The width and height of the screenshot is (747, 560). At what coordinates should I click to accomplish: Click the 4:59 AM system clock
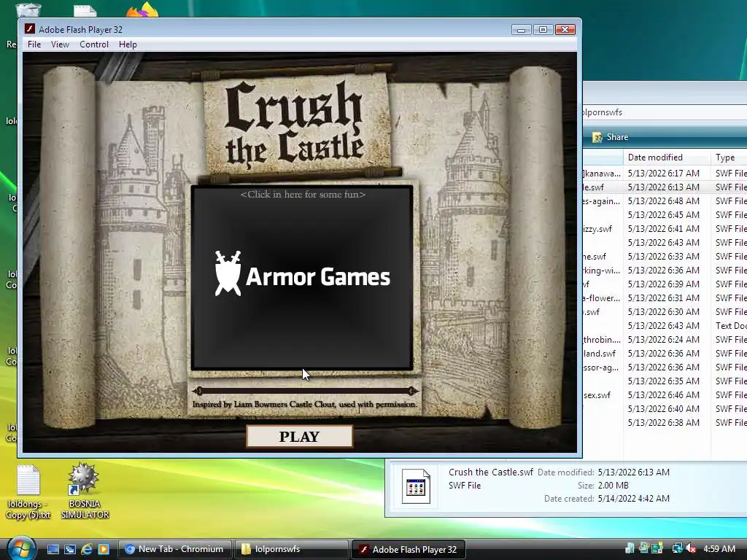click(719, 549)
